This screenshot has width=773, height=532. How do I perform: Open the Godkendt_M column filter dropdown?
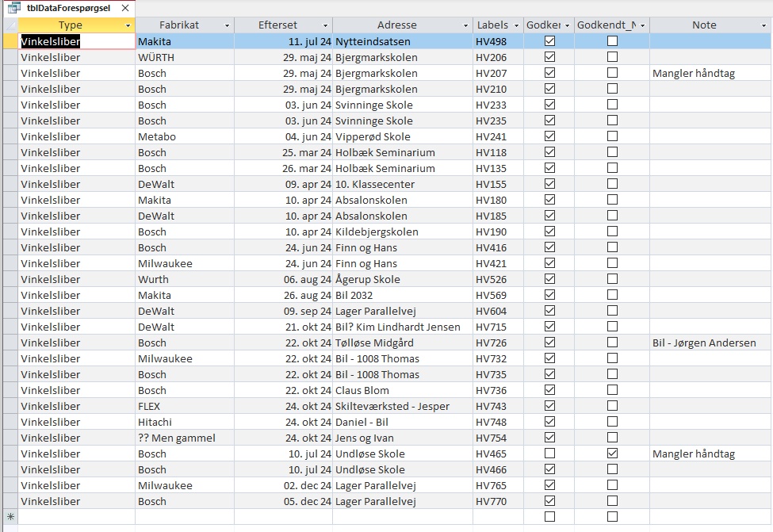(x=643, y=25)
